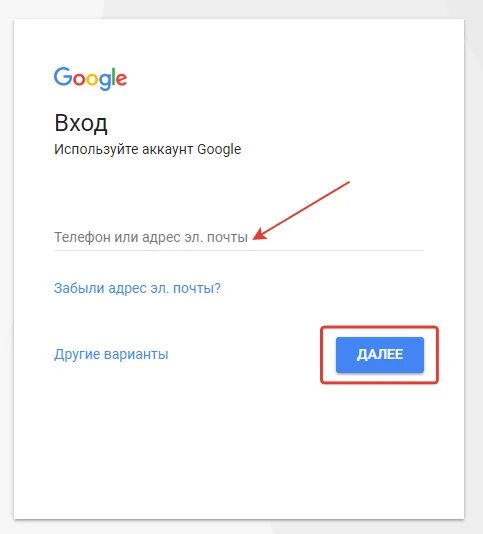The image size is (483, 534).
Task: Open the "Забыли адрес эл. почты?" link
Action: click(x=137, y=288)
